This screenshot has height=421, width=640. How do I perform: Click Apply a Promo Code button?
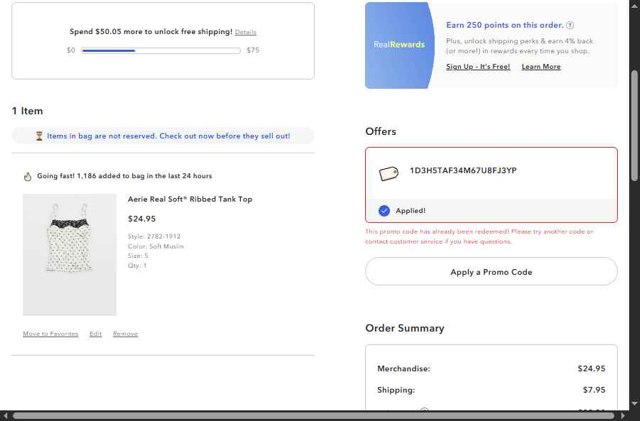[491, 272]
